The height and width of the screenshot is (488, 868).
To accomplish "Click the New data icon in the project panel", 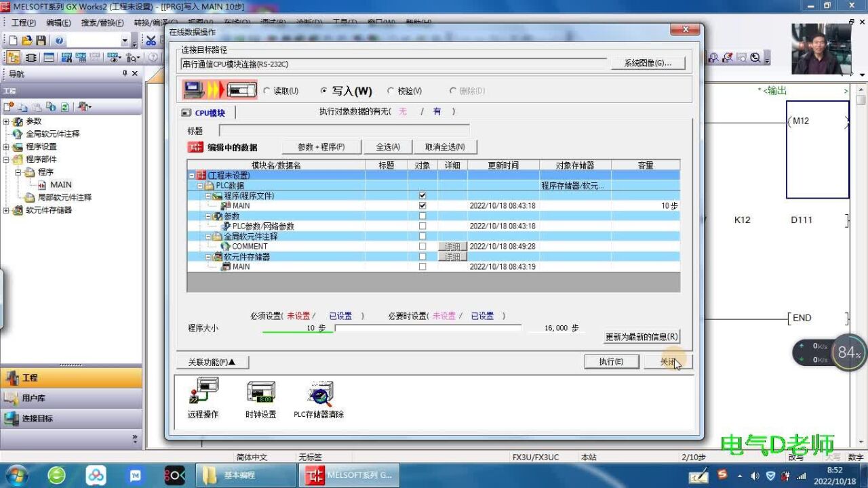I will (x=9, y=107).
